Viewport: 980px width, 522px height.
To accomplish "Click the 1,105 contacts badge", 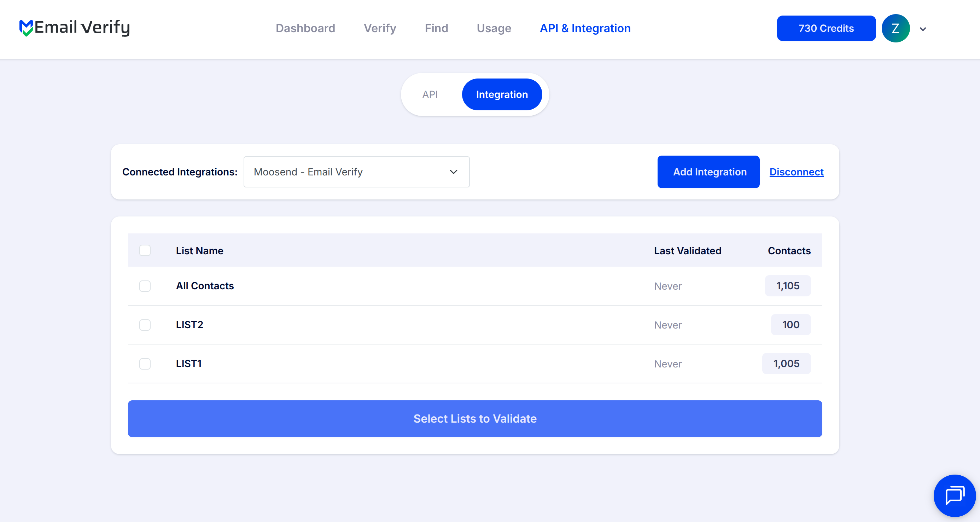I will (788, 286).
